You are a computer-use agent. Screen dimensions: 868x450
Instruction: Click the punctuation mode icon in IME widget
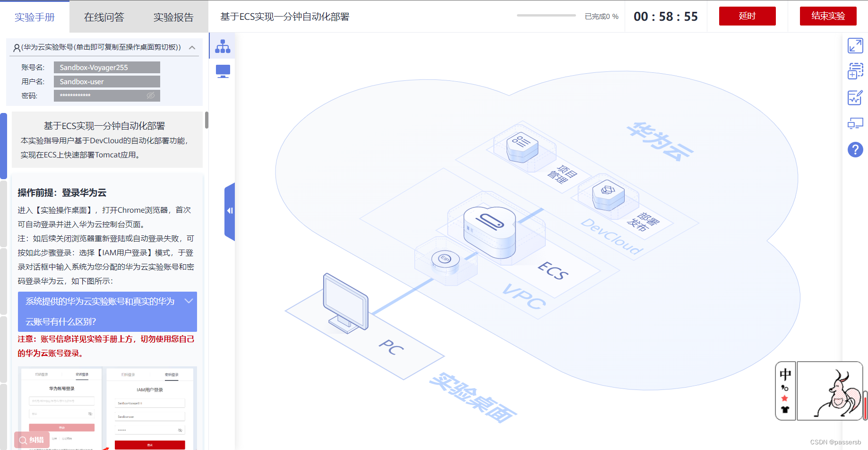(785, 388)
